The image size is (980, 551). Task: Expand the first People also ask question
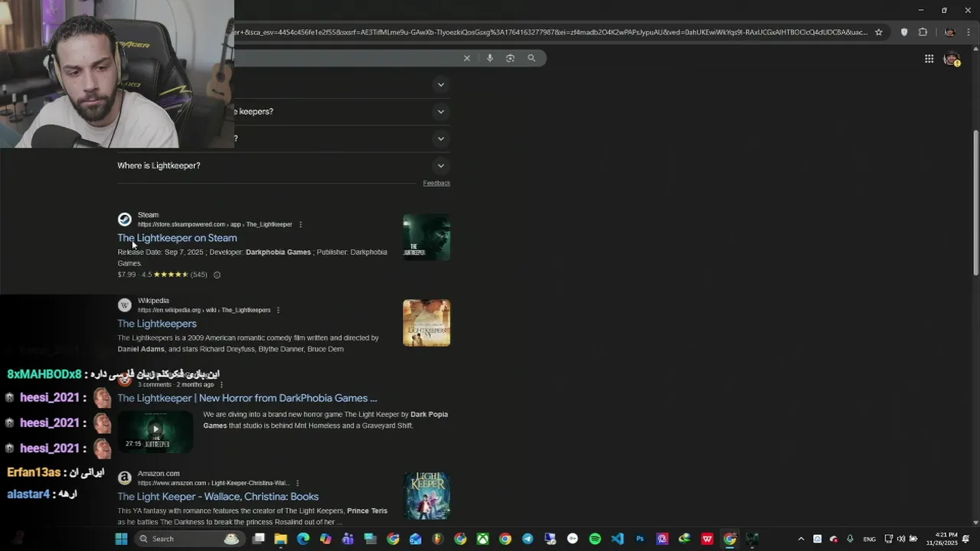click(441, 85)
